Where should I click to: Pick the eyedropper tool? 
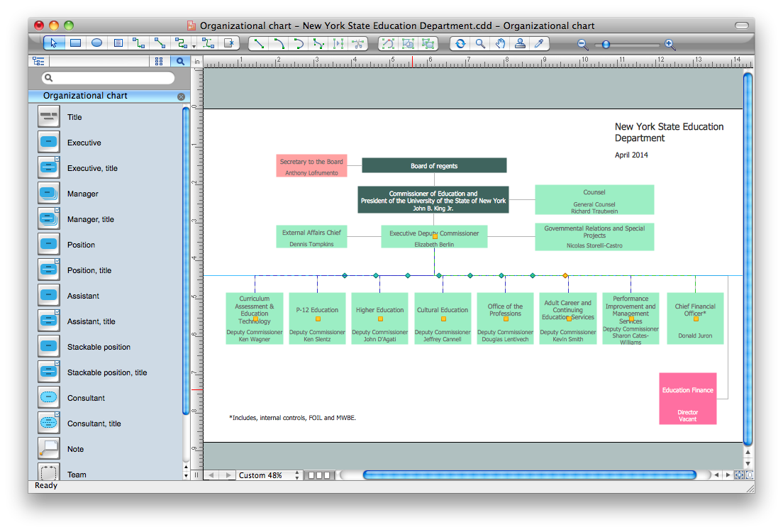point(539,43)
